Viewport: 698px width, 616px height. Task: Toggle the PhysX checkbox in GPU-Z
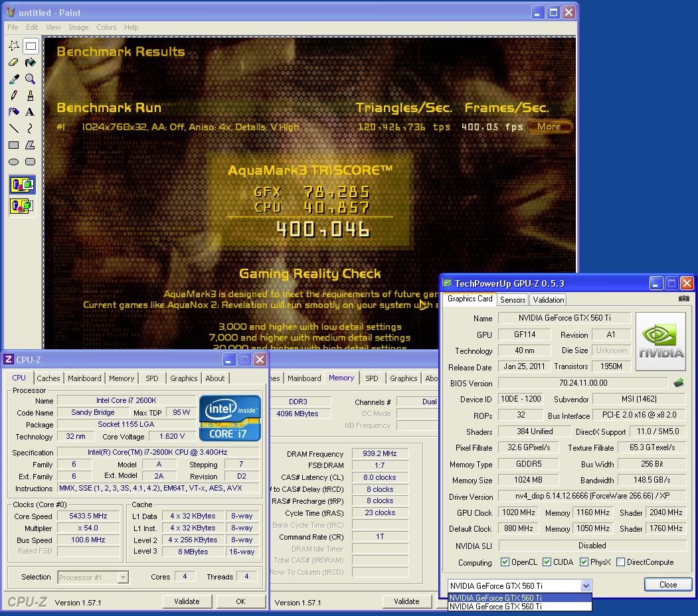click(584, 562)
